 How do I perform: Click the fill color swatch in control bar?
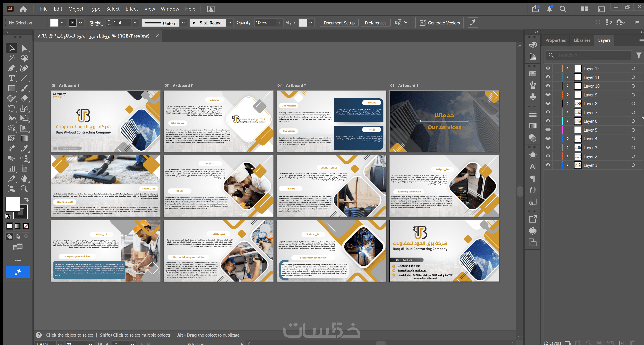click(x=54, y=23)
